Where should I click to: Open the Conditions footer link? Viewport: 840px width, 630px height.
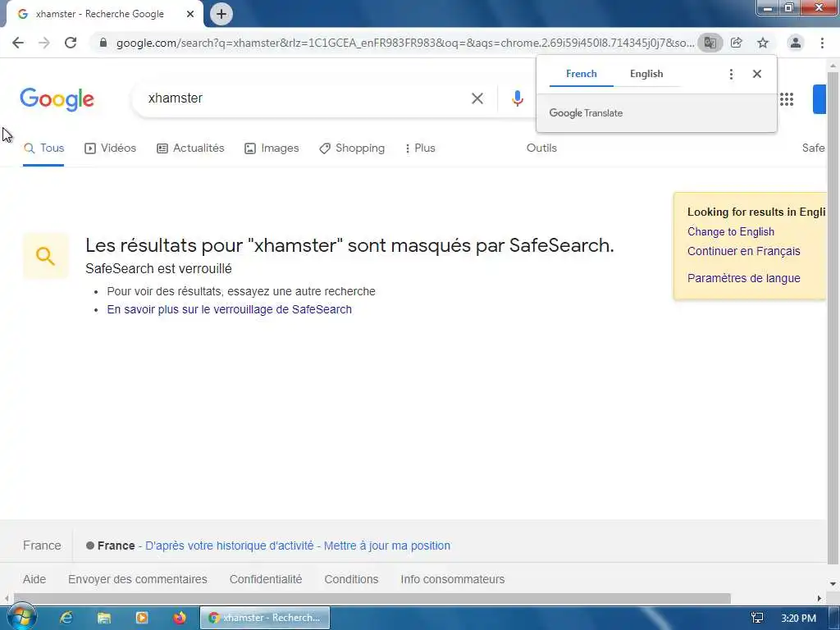[x=351, y=580]
